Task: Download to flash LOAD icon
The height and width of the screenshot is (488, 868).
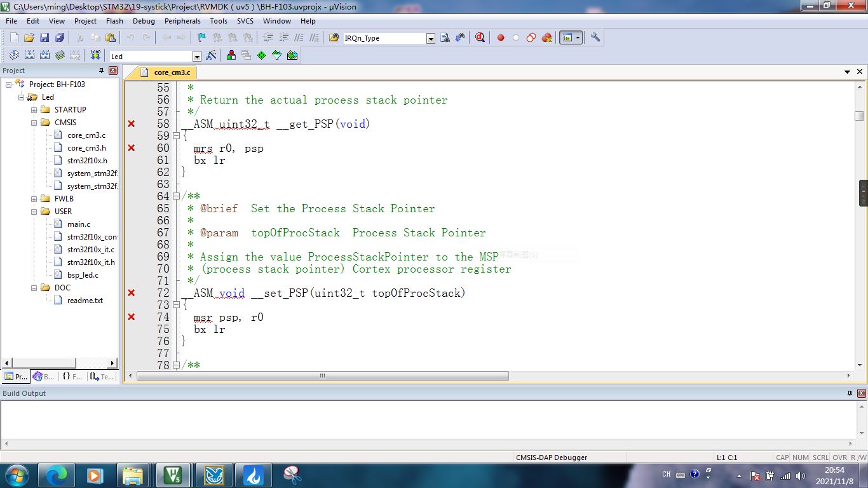Action: (x=95, y=55)
